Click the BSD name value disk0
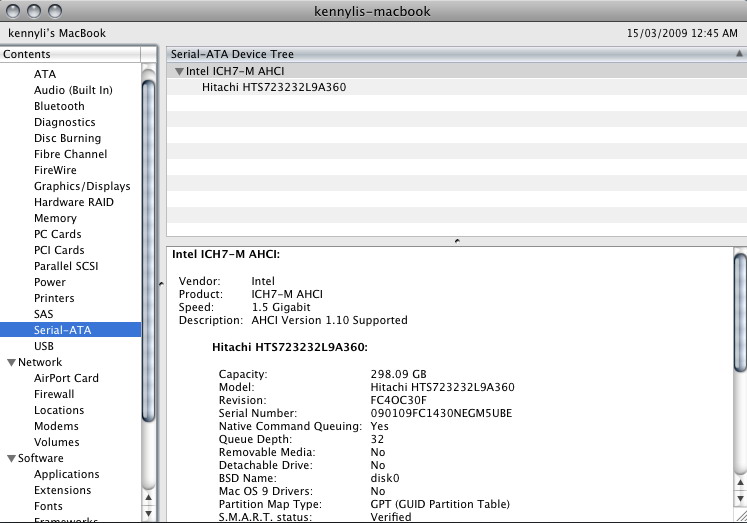The width and height of the screenshot is (747, 523). 385,478
